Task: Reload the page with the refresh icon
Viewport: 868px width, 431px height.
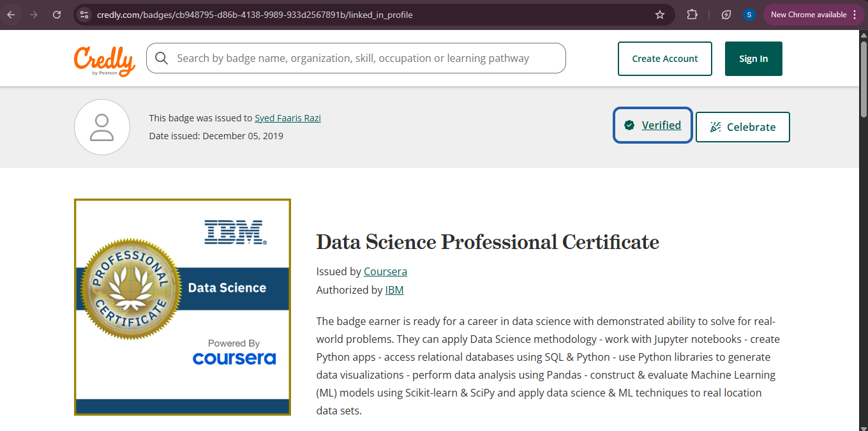Action: pos(57,14)
